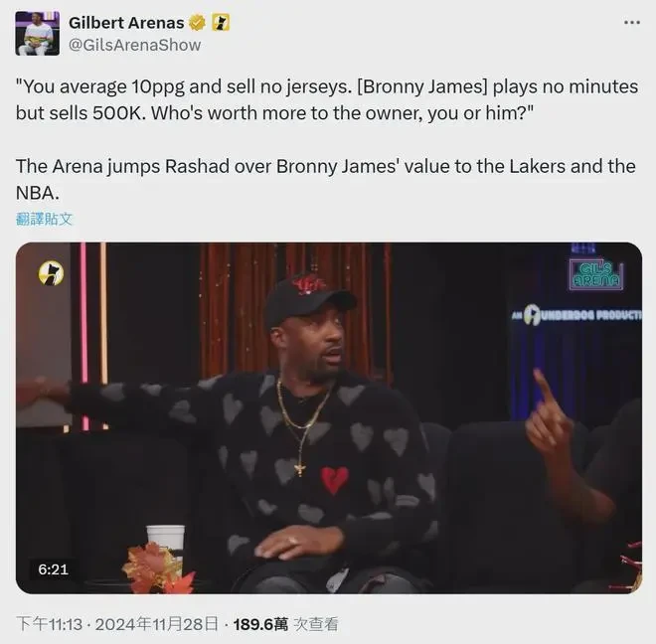This screenshot has height=644, width=656.
Task: Click the red broken heart on sweater
Action: [x=334, y=480]
